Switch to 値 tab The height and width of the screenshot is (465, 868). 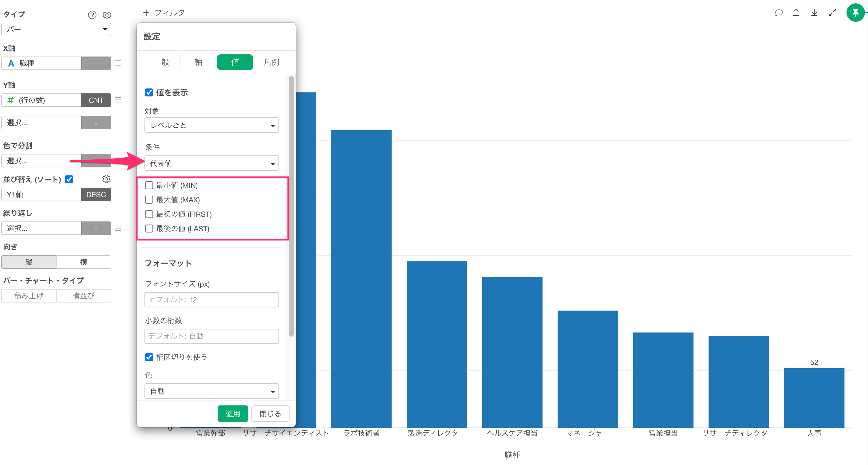click(x=235, y=62)
